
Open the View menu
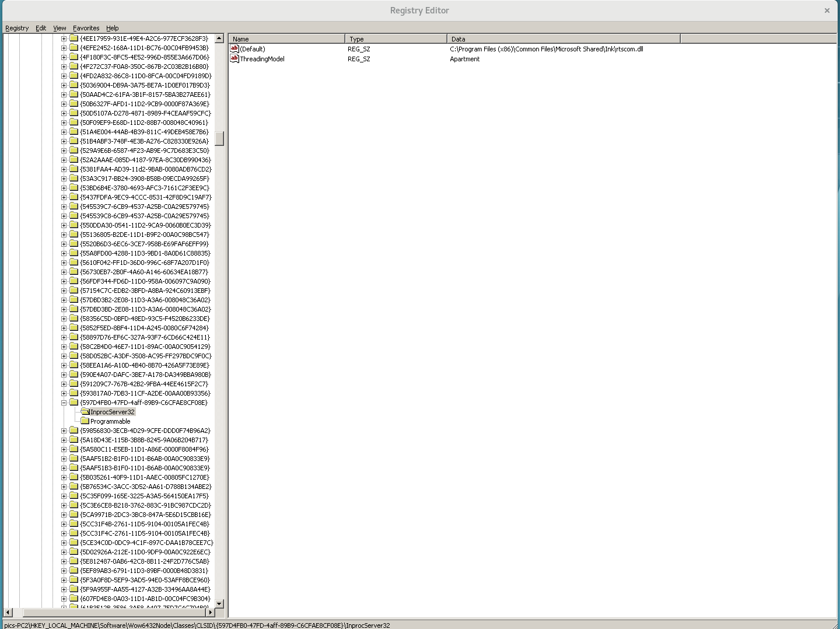coord(60,28)
